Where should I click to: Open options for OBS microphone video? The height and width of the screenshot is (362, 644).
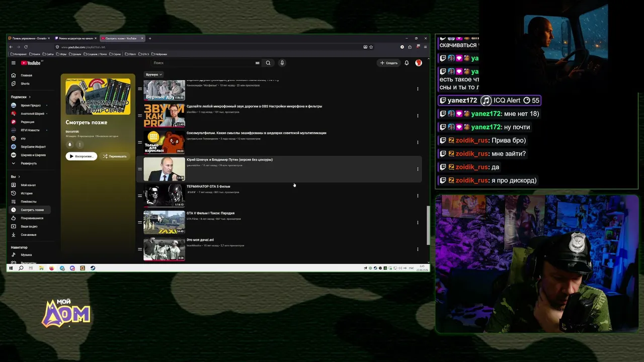point(418,116)
